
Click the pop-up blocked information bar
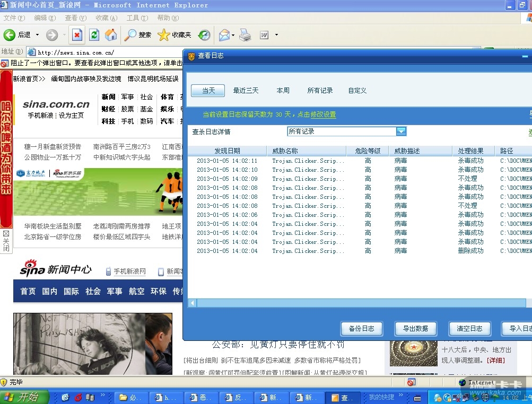point(92,63)
